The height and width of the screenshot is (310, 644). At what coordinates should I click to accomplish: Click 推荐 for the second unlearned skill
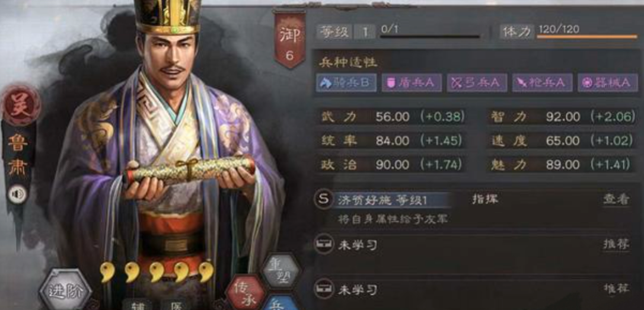coord(616,289)
